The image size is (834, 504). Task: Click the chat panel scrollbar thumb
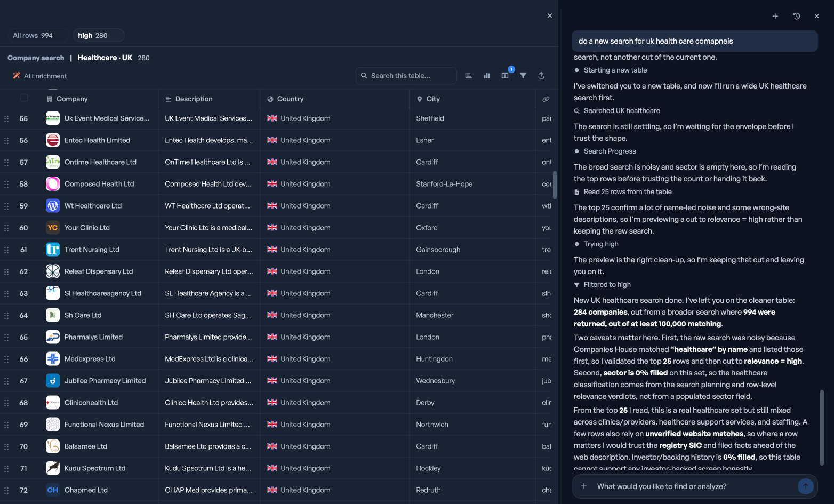(822, 427)
